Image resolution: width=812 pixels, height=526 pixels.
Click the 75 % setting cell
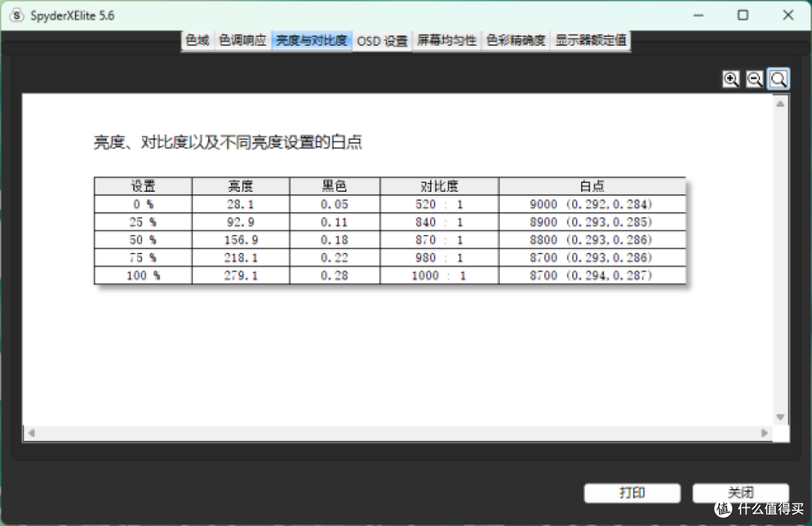coord(143,257)
